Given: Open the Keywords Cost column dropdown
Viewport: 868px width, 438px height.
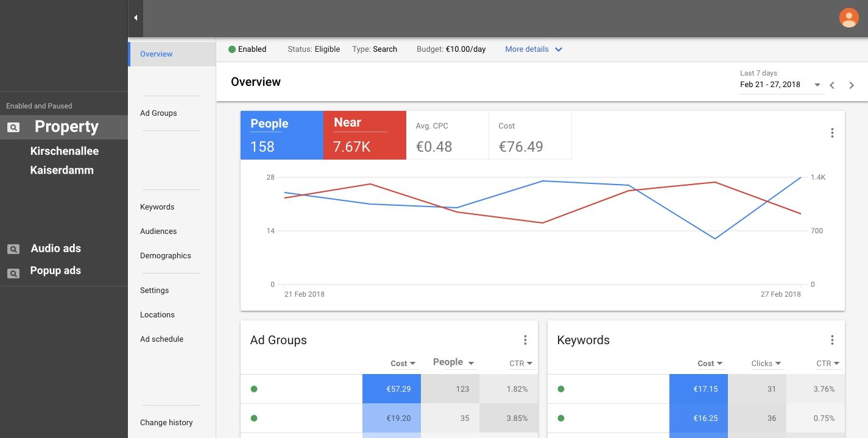Looking at the screenshot, I should (x=710, y=363).
